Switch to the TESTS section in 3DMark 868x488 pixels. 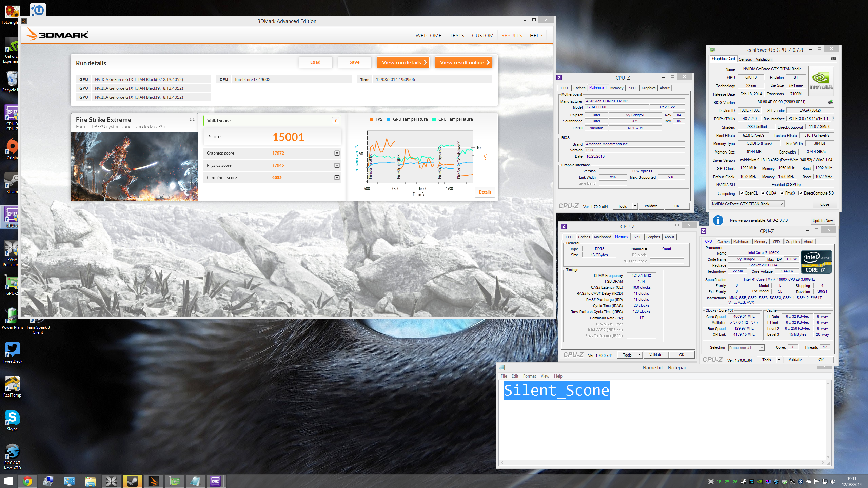tap(457, 35)
